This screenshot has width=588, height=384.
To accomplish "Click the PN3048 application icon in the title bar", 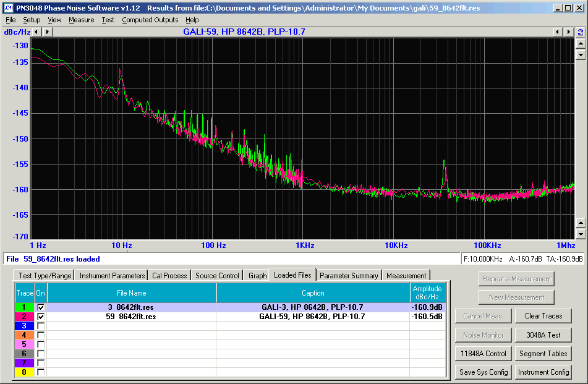I will (8, 8).
